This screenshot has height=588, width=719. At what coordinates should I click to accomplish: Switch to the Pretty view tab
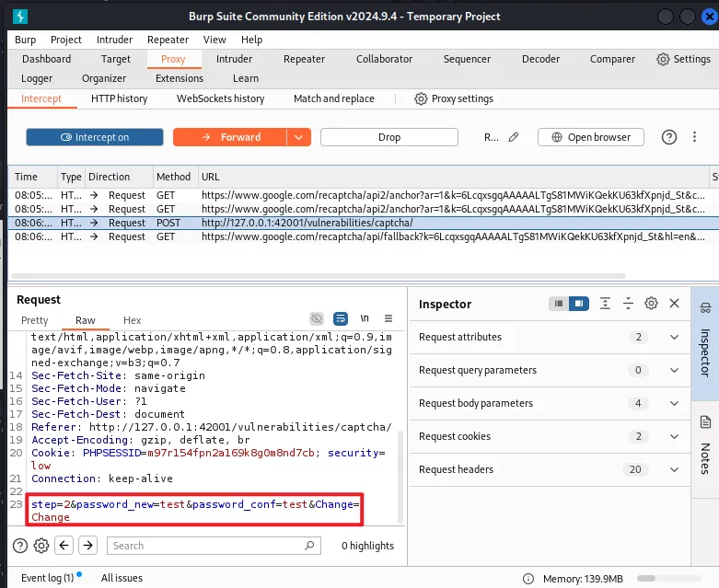(x=34, y=320)
